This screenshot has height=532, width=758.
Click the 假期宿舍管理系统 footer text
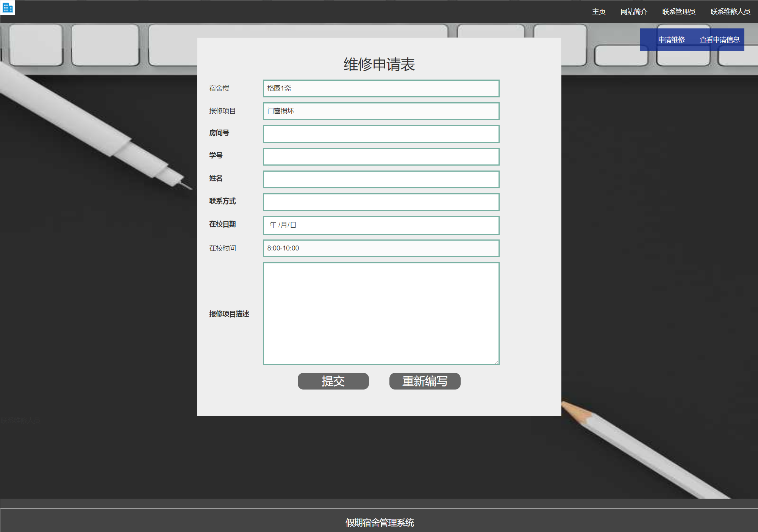(379, 523)
